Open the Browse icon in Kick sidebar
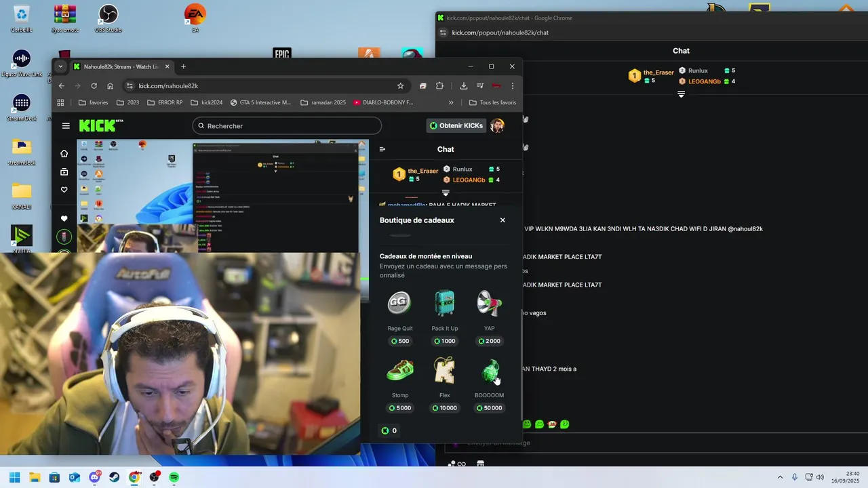Screen dimensions: 868x488 pos(64,172)
